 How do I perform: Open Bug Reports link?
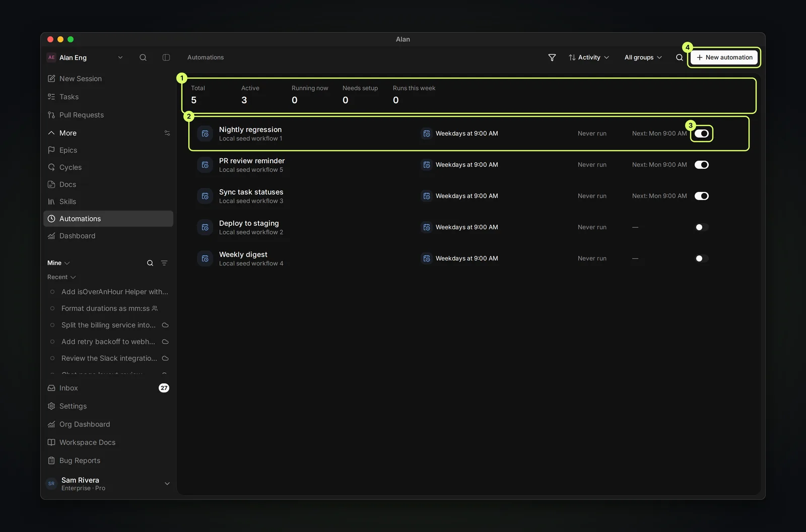(x=108, y=460)
